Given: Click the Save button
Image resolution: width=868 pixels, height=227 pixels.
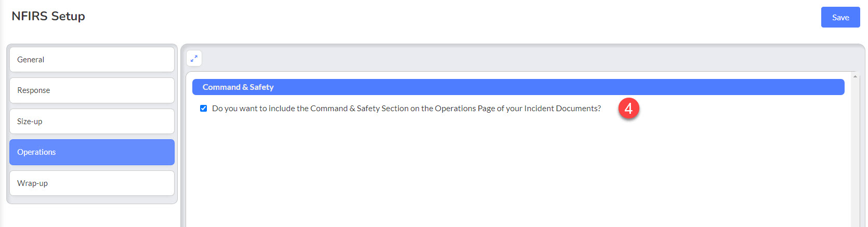Looking at the screenshot, I should [x=840, y=17].
